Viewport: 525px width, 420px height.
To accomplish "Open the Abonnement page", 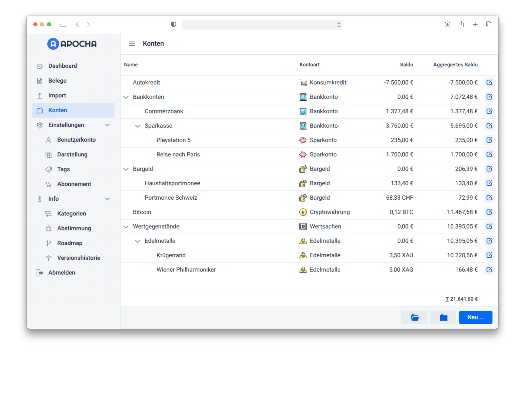I will (x=73, y=184).
